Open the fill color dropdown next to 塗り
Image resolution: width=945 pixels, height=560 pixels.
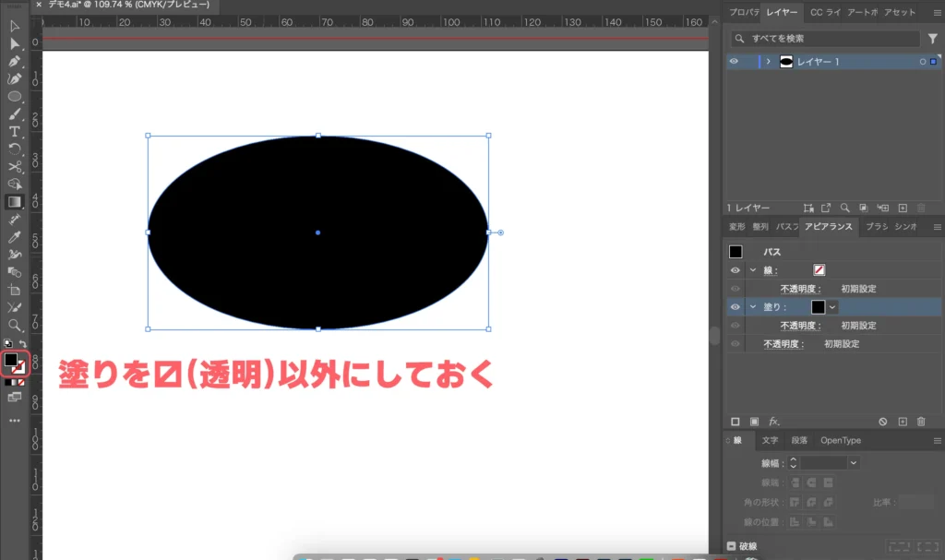coord(832,306)
